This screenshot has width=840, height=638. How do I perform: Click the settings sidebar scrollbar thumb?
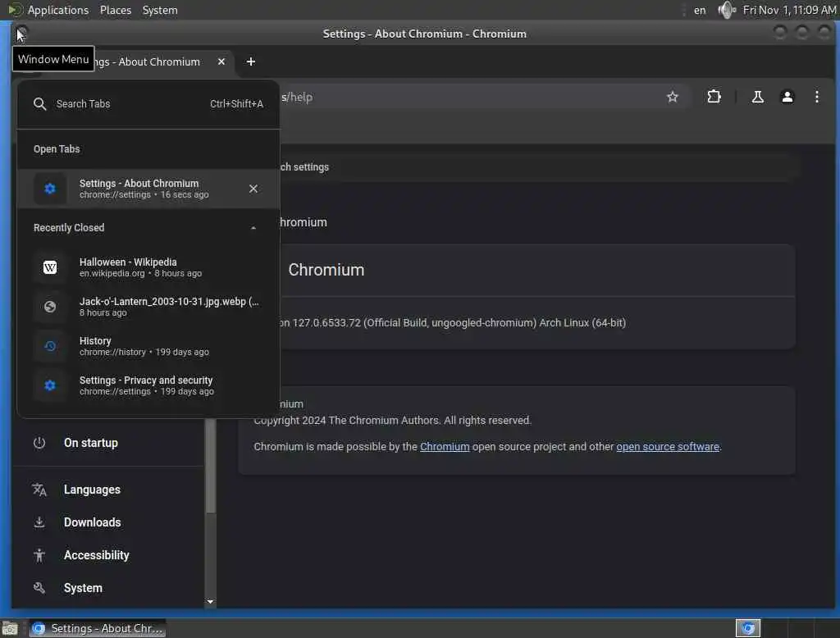pos(211,466)
